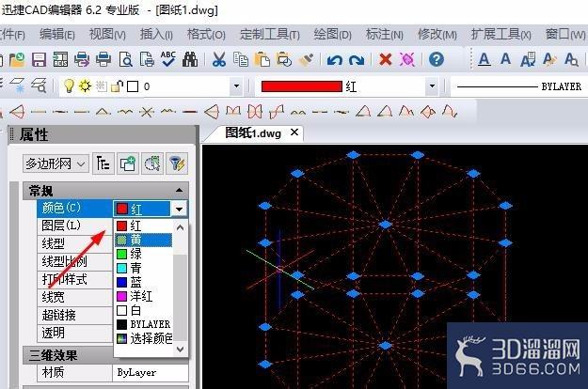Viewport: 588px width, 389px height.
Task: Open the 修改(M) menu
Action: (x=437, y=35)
